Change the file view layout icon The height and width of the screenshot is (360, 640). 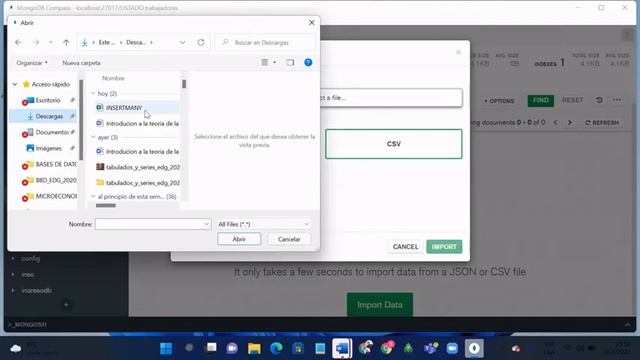point(264,62)
